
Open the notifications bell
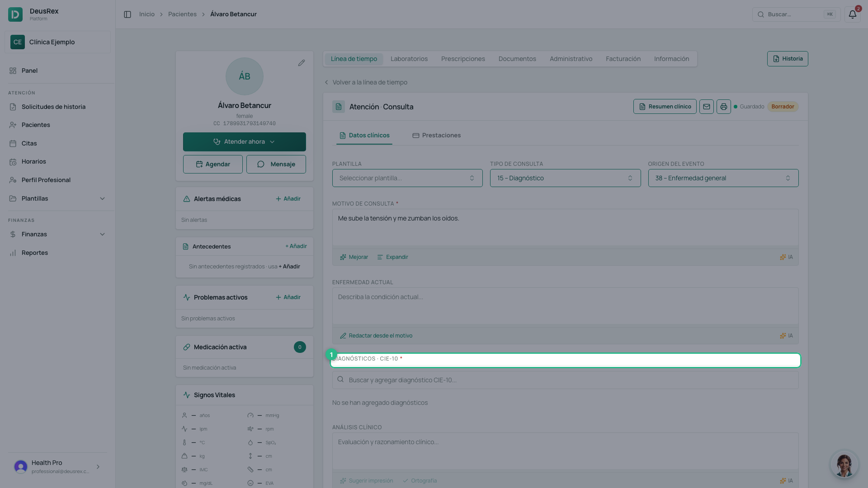852,14
